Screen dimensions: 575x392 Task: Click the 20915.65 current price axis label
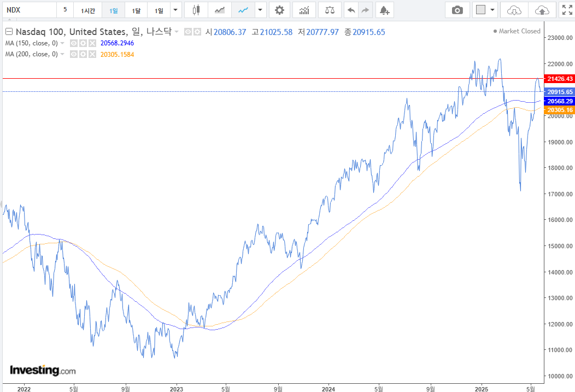click(x=560, y=92)
